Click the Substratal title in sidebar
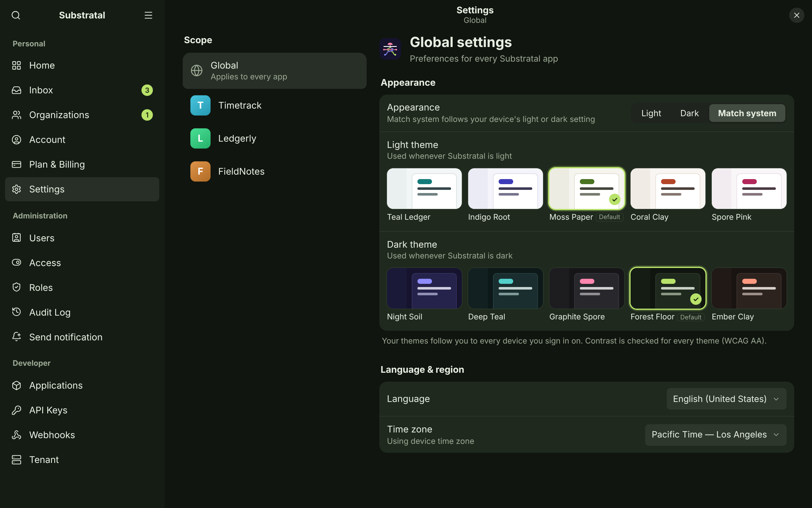Viewport: 812px width, 508px height. [x=82, y=15]
